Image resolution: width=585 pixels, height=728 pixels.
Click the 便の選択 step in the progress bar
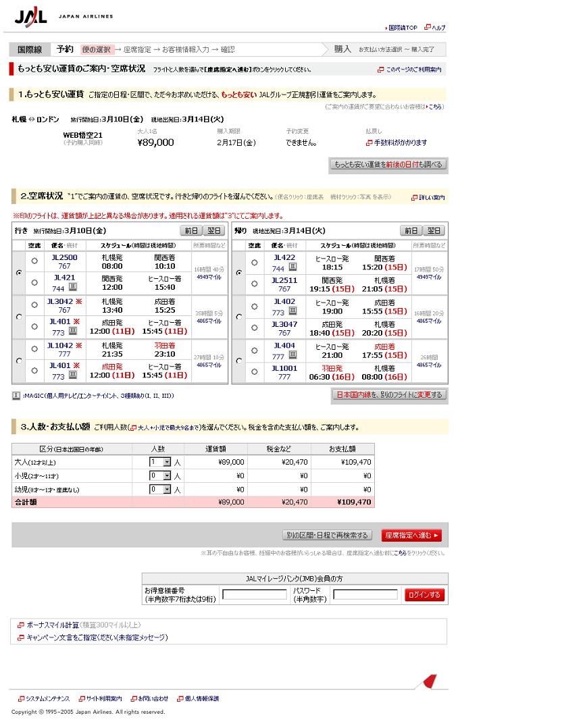coord(97,50)
